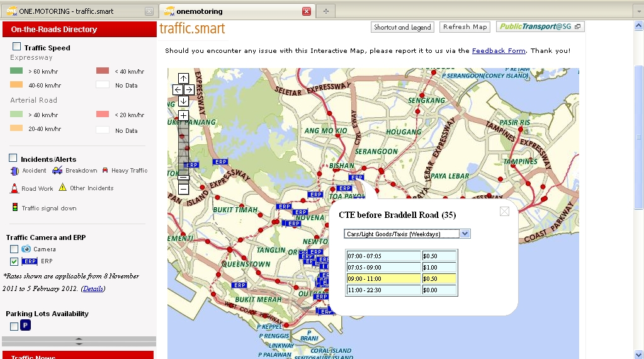This screenshot has height=359, width=644.
Task: Collapse the sidebar panel with the splitter arrows
Action: (x=79, y=341)
